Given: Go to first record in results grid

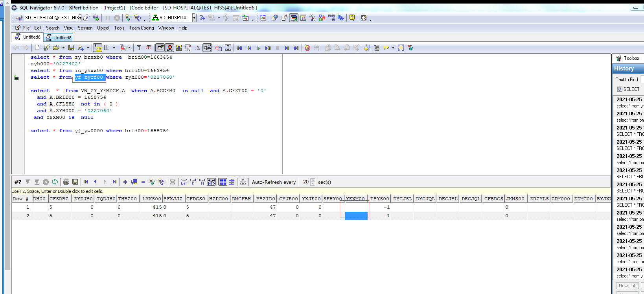Looking at the screenshot, I should [x=86, y=182].
